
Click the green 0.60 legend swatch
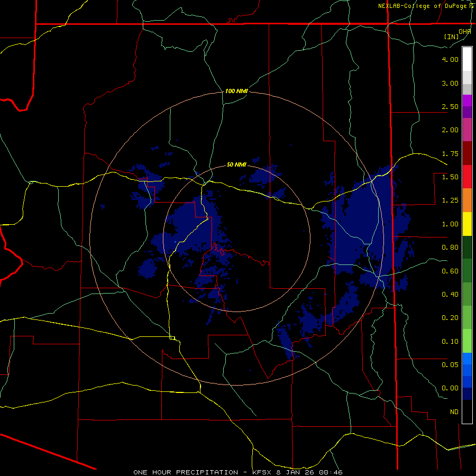pyautogui.click(x=467, y=271)
